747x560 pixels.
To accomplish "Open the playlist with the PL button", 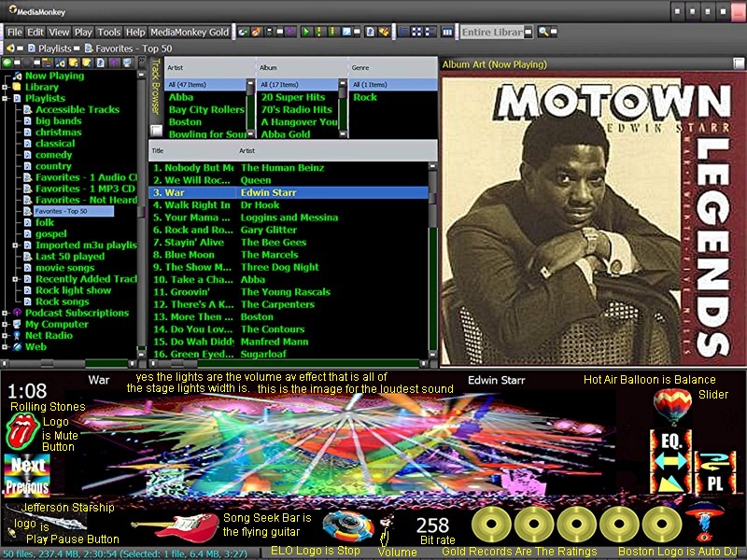I will (712, 483).
